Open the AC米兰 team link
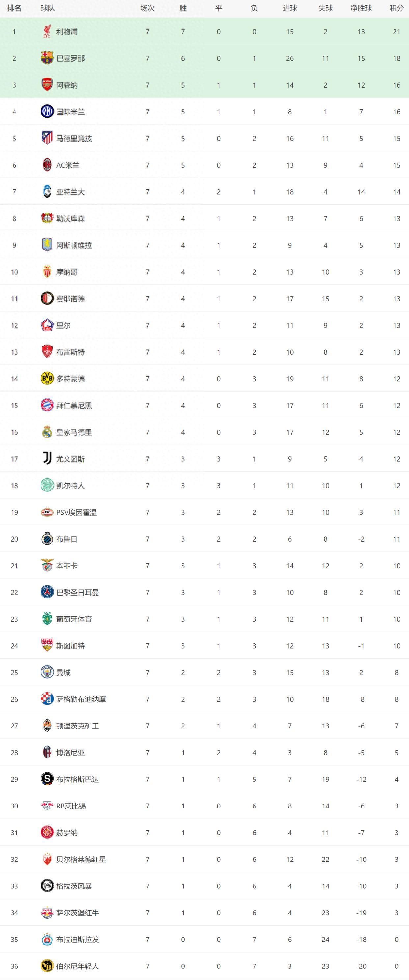 pyautogui.click(x=68, y=165)
